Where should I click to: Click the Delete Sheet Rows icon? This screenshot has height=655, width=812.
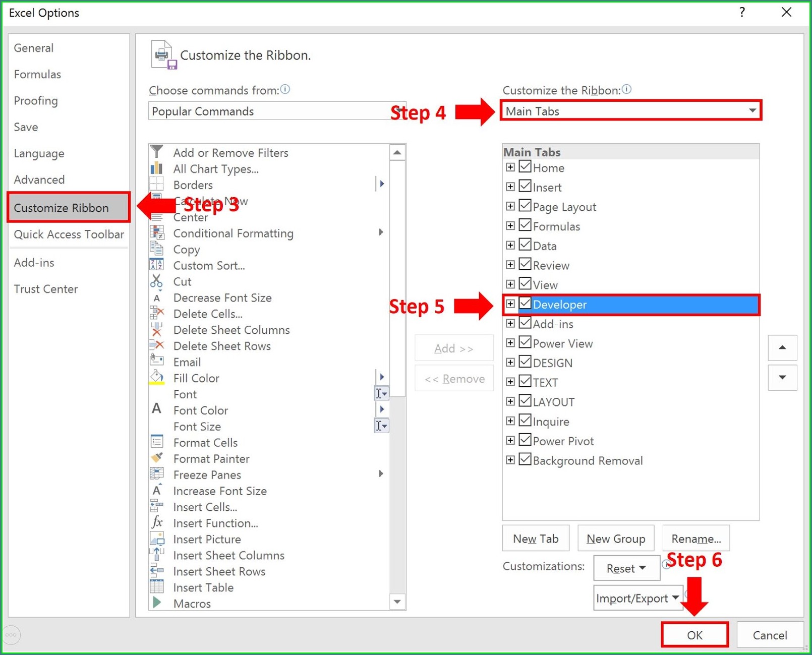157,345
